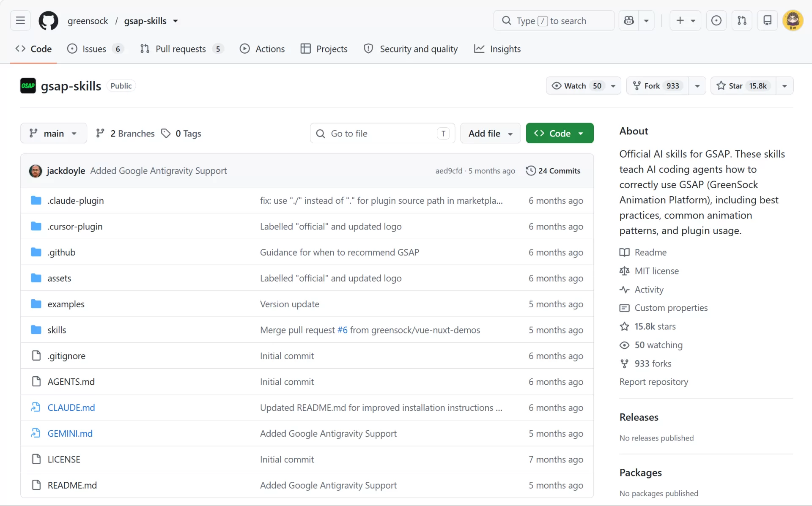Go to the GitHub homepage logo
The image size is (812, 506).
(49, 20)
